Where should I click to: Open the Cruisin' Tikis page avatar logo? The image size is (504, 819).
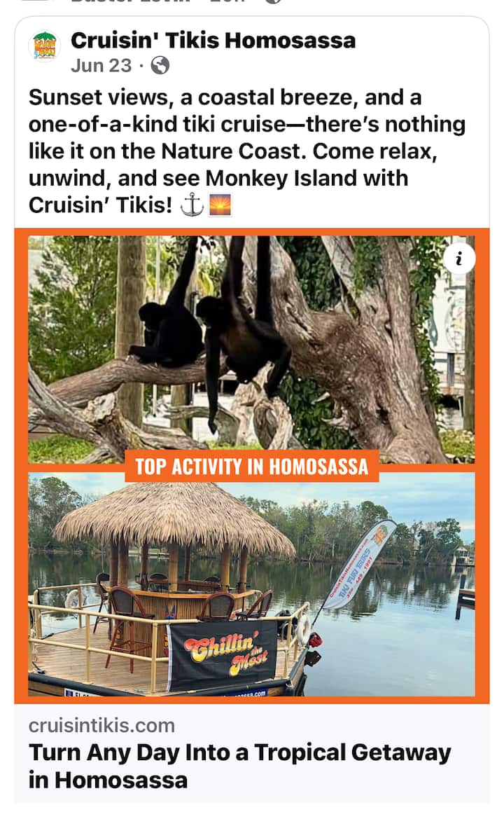point(44,46)
